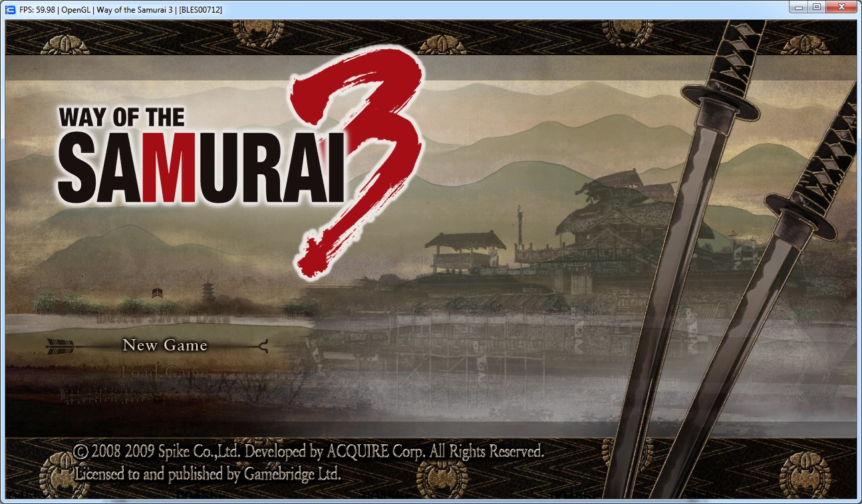862x504 pixels.
Task: Click the down chevron below the menu
Action: (157, 398)
